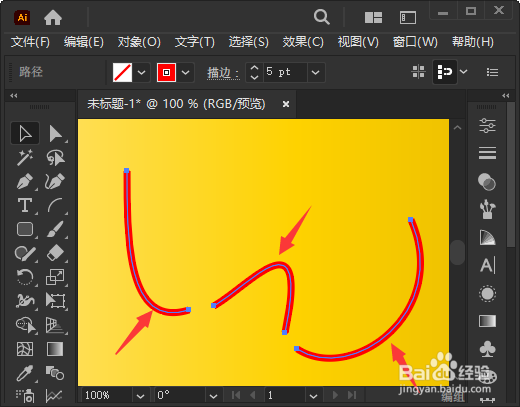Expand the stroke color dropdown
The height and width of the screenshot is (407, 520).
[186, 72]
